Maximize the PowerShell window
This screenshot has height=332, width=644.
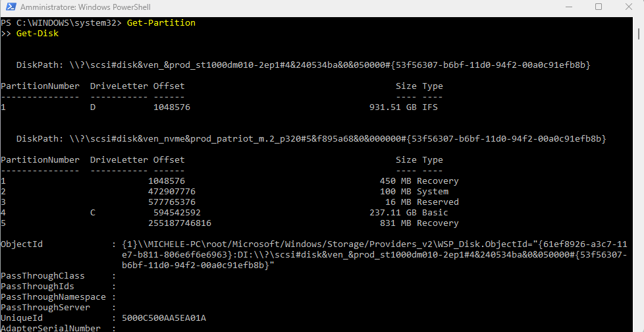click(x=599, y=7)
